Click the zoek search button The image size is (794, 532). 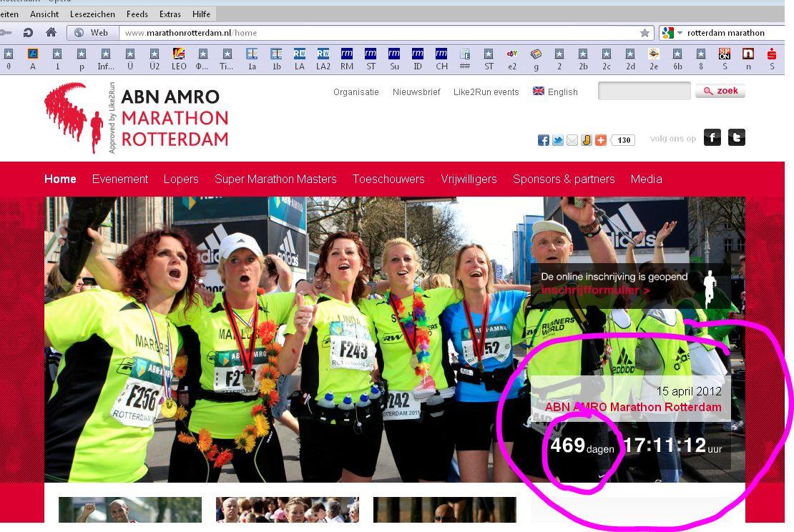[720, 91]
